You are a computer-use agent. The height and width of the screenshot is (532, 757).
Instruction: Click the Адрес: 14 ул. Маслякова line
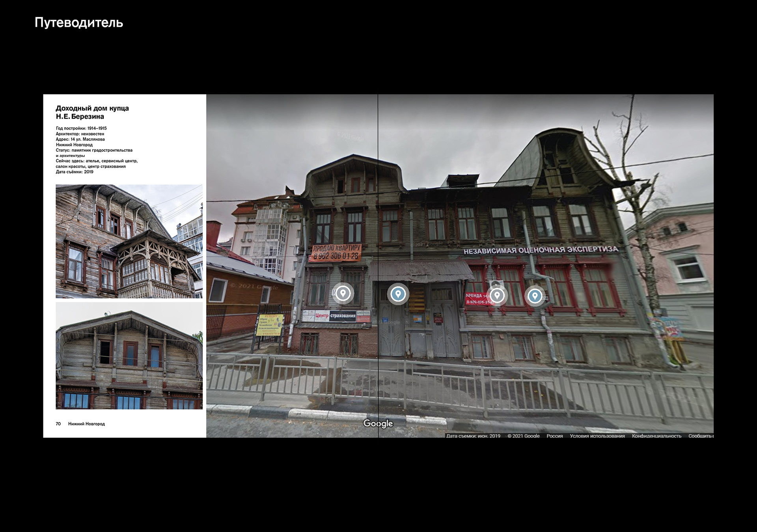pos(80,139)
